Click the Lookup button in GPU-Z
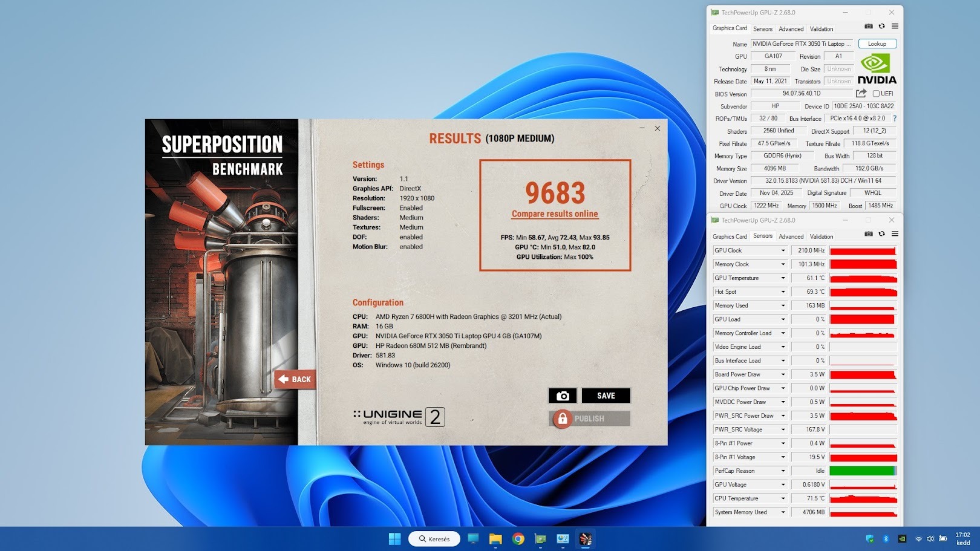This screenshot has width=980, height=551. pos(877,44)
